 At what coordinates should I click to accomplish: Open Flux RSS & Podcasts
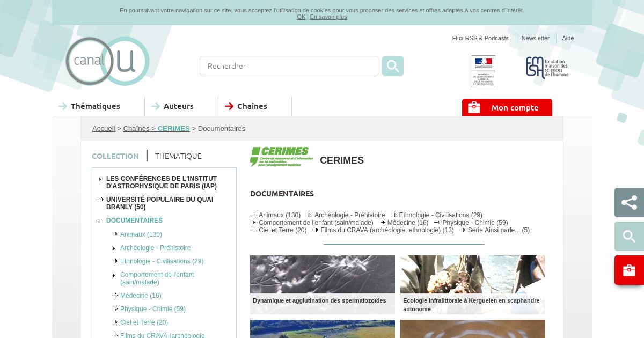(x=480, y=38)
